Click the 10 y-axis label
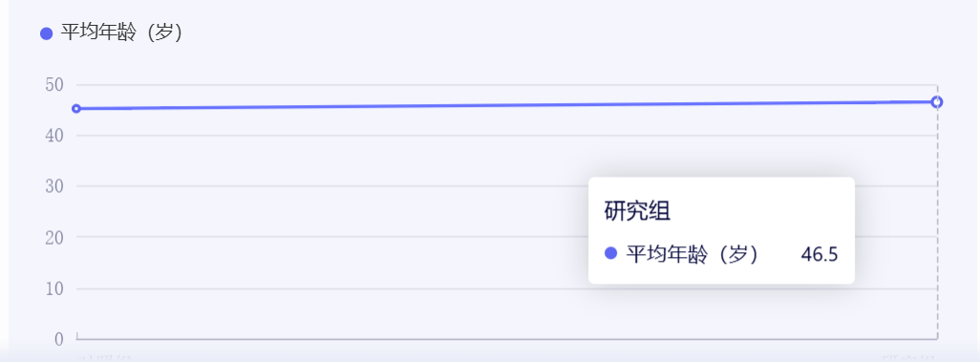The width and height of the screenshot is (980, 362). pos(55,288)
